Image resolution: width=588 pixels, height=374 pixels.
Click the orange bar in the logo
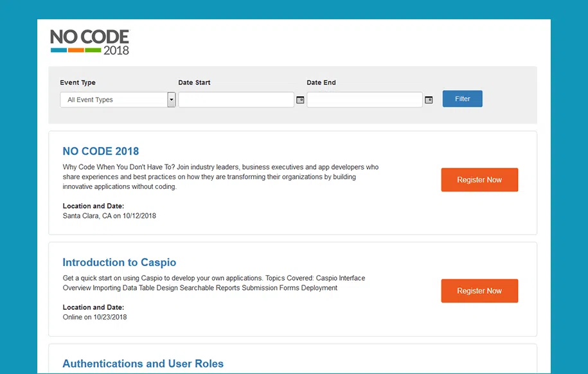76,50
